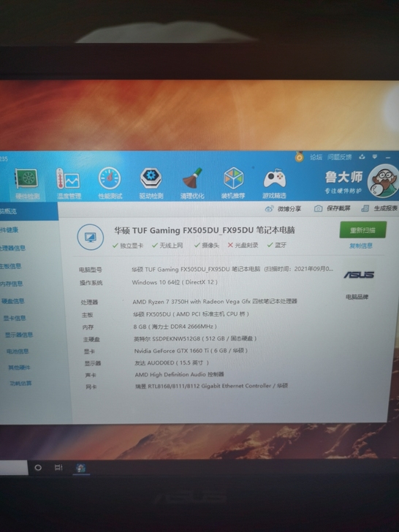Click the 摄像头 checkmark indicator

click(x=207, y=245)
